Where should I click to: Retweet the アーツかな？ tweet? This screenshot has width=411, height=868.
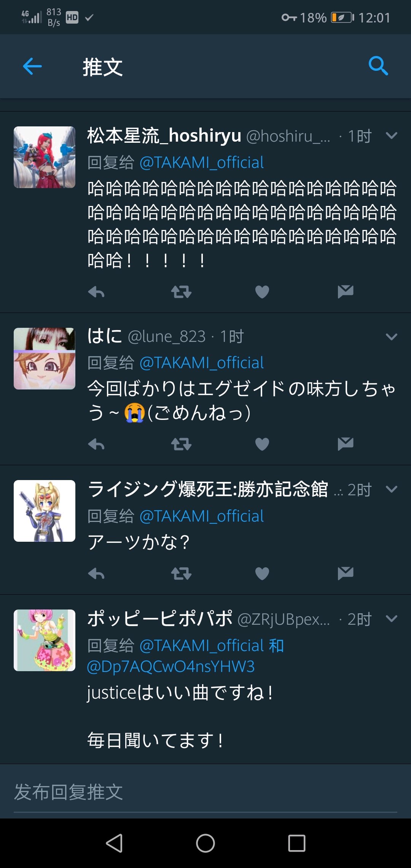coord(181,573)
